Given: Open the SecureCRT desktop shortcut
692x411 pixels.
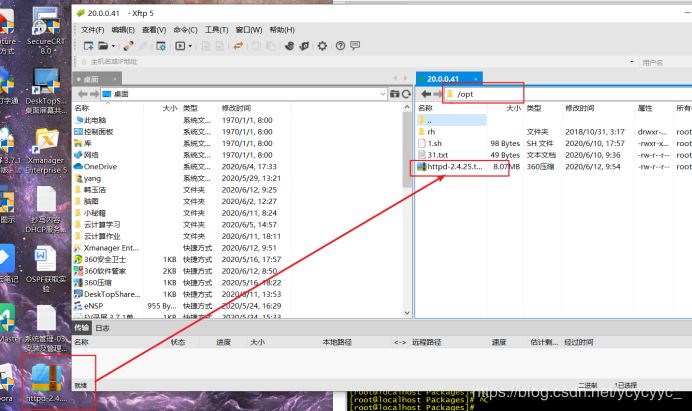Looking at the screenshot, I should coord(46,27).
